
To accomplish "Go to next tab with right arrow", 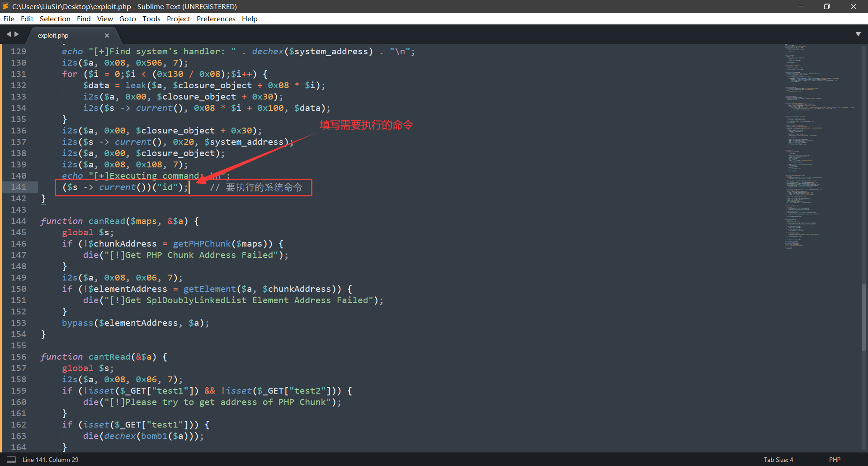I will (17, 34).
